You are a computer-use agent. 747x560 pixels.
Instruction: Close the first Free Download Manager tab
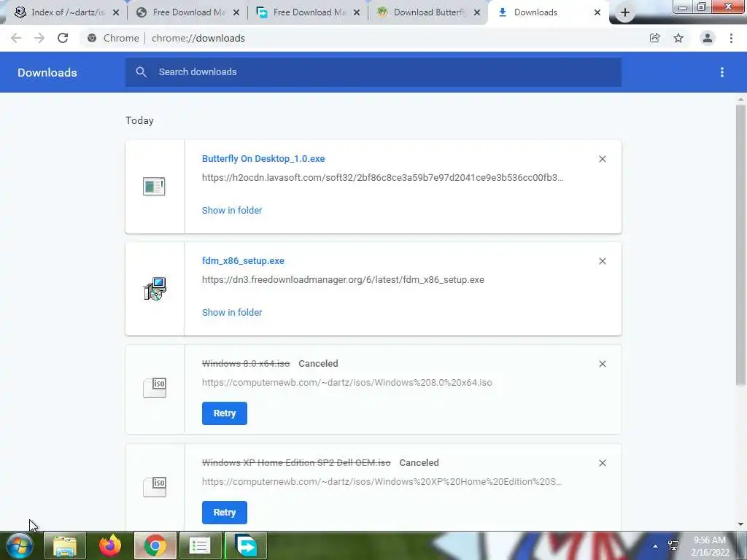pyautogui.click(x=236, y=13)
